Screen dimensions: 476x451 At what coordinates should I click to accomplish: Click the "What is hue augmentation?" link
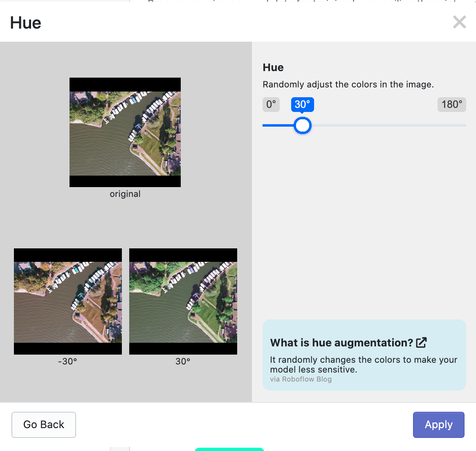pyautogui.click(x=346, y=343)
